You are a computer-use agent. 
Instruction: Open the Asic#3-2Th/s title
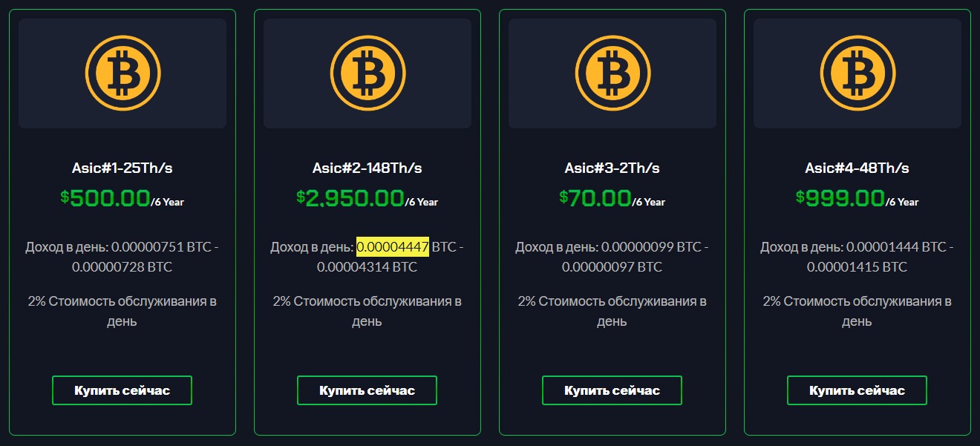[612, 168]
